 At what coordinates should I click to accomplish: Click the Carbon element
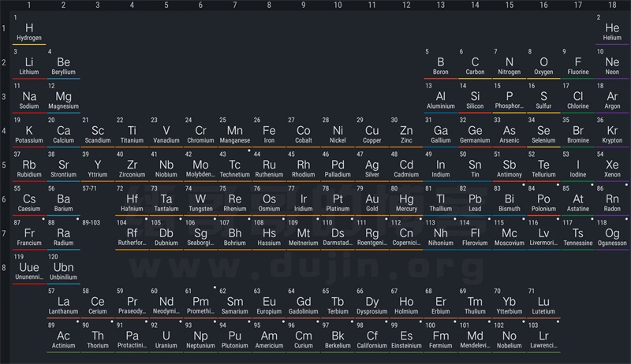(x=475, y=63)
